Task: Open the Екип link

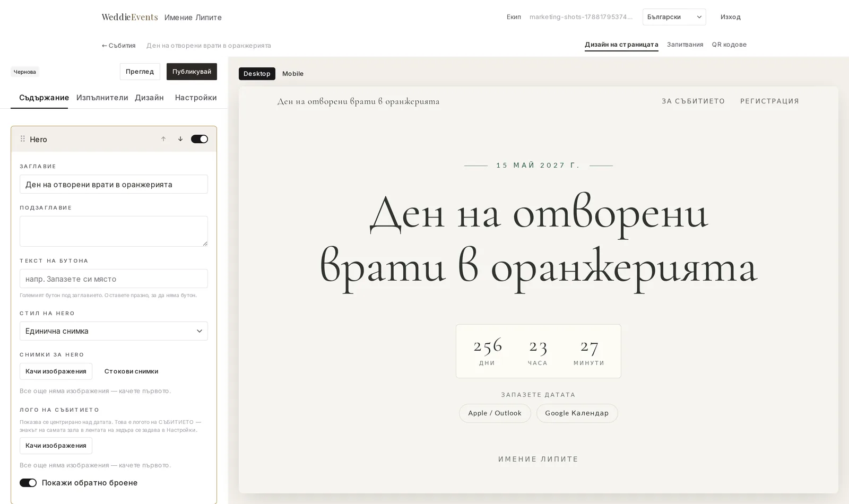Action: 514,17
